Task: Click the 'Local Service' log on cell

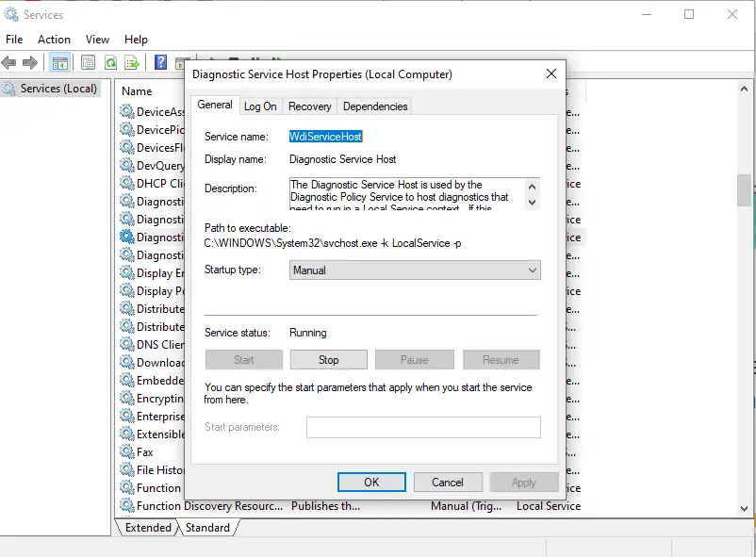Action: click(549, 506)
